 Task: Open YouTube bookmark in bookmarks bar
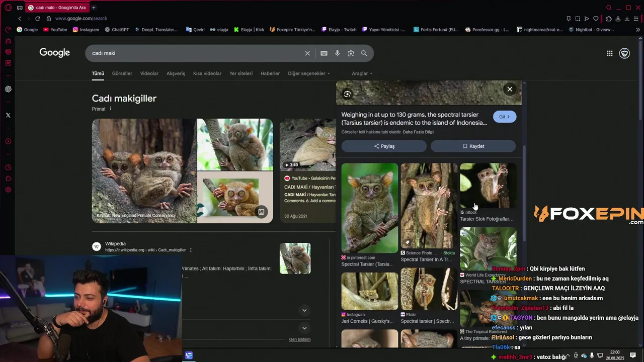[x=55, y=30]
